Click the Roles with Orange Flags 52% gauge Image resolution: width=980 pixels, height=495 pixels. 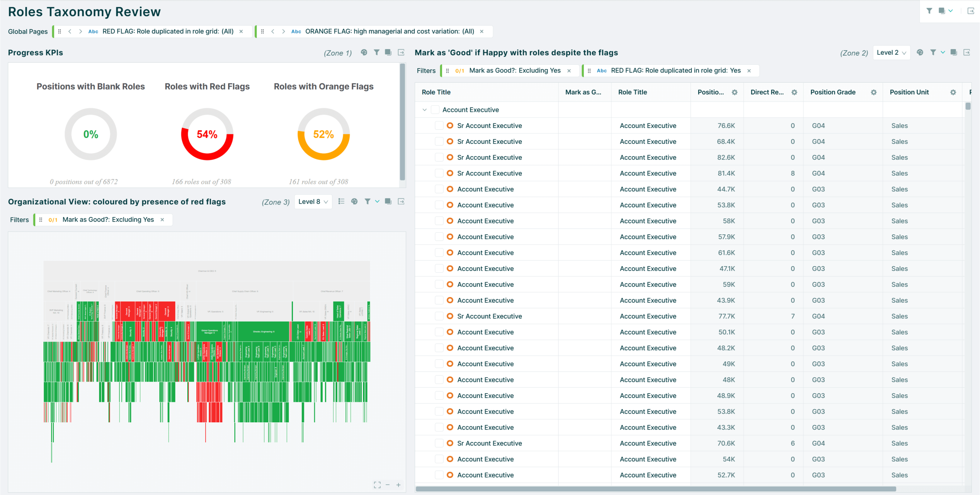pyautogui.click(x=323, y=134)
